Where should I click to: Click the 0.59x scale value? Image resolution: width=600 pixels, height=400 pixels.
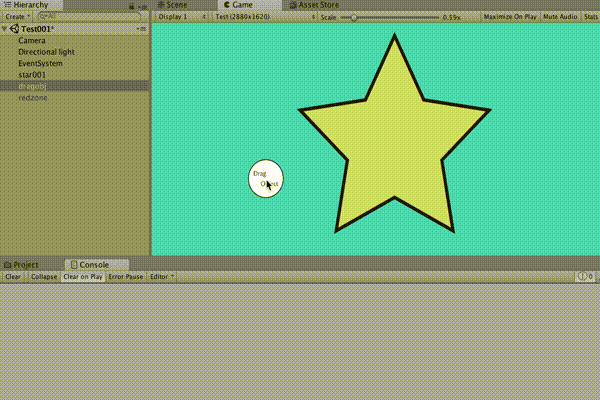pos(452,17)
